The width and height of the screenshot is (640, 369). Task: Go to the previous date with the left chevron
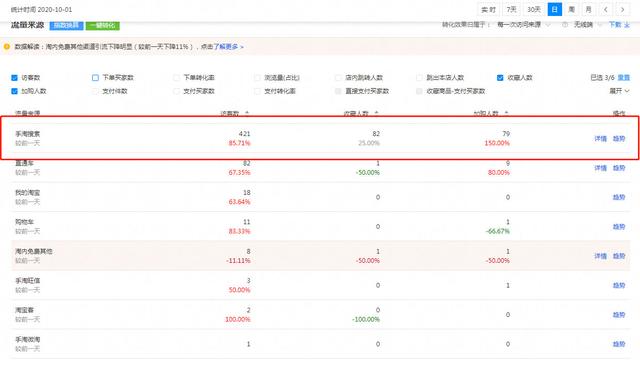coord(606,9)
